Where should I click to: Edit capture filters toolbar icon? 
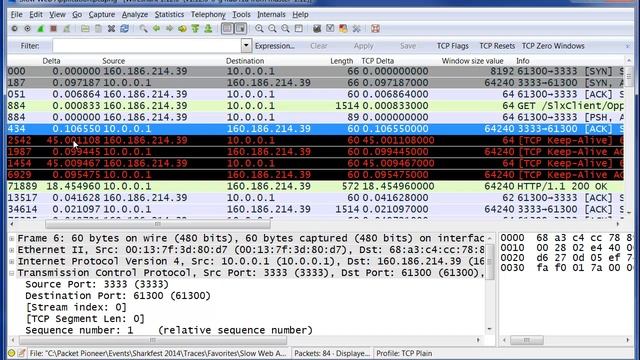[x=317, y=29]
